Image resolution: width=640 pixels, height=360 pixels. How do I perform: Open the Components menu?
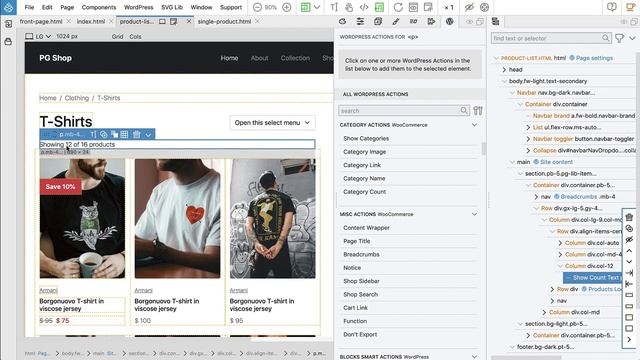coord(99,7)
